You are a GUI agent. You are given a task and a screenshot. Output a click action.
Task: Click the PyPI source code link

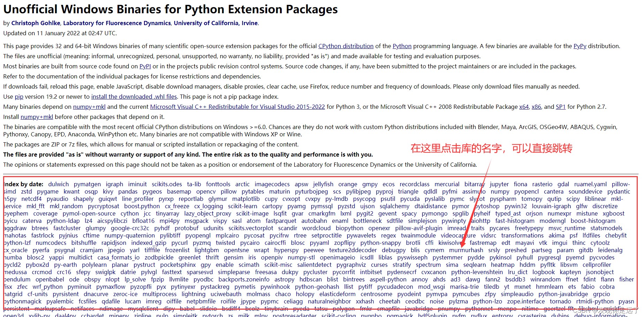click(x=145, y=66)
